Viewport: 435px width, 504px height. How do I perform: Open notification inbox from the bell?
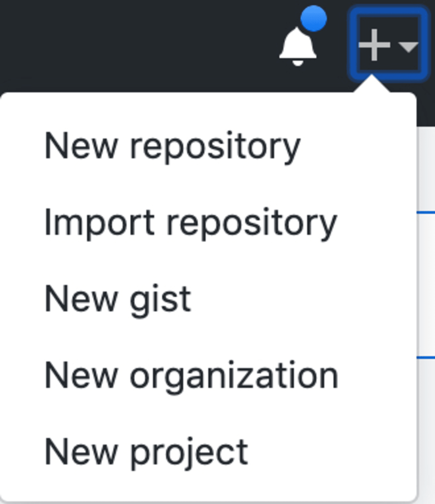click(298, 45)
